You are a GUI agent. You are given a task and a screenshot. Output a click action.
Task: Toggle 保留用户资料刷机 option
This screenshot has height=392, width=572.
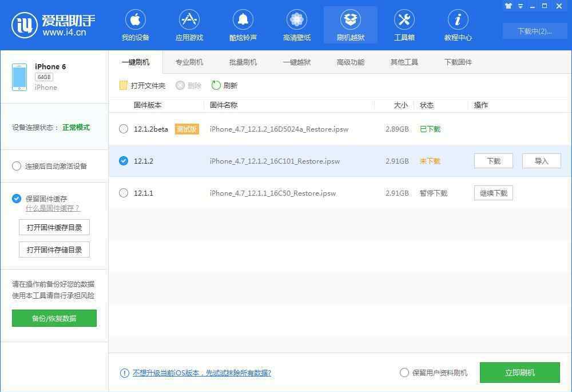pyautogui.click(x=404, y=373)
